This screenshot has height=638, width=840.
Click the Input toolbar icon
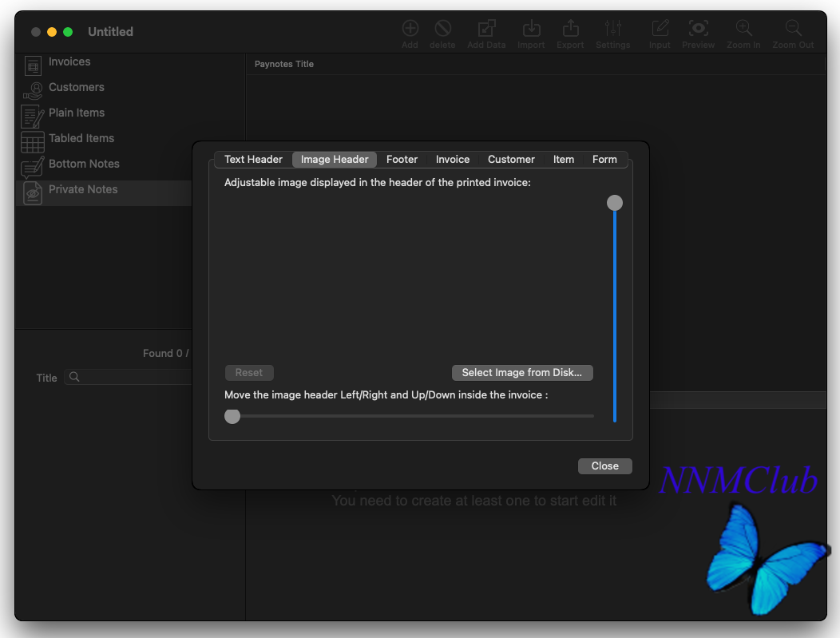click(x=660, y=28)
